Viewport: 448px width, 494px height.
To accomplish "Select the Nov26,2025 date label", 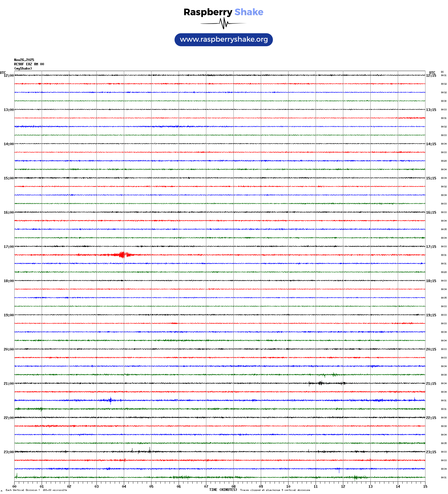I will (x=24, y=60).
